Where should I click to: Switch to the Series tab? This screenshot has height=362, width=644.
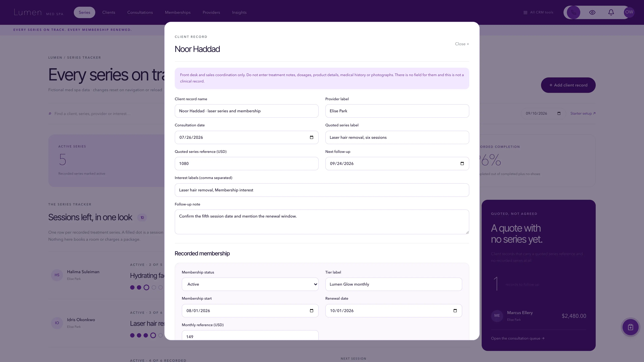pos(85,12)
